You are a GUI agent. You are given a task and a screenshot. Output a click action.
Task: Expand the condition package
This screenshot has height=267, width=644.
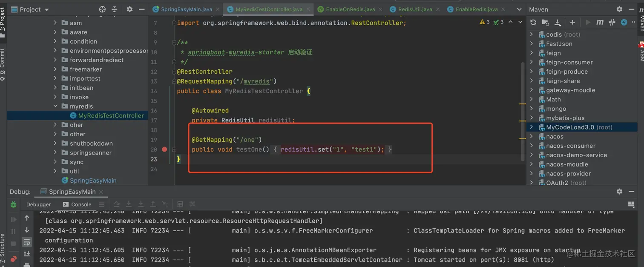[x=55, y=41]
